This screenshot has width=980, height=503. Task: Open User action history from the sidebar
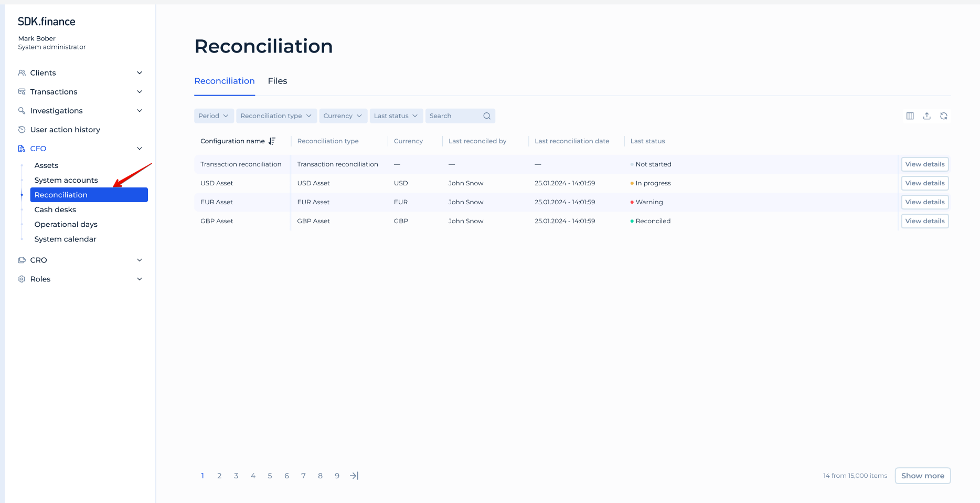(x=65, y=130)
